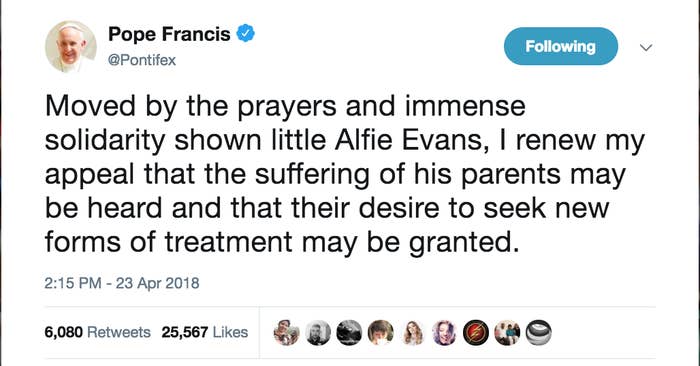The width and height of the screenshot is (700, 366).
Task: Toggle the Following button
Action: [x=561, y=46]
